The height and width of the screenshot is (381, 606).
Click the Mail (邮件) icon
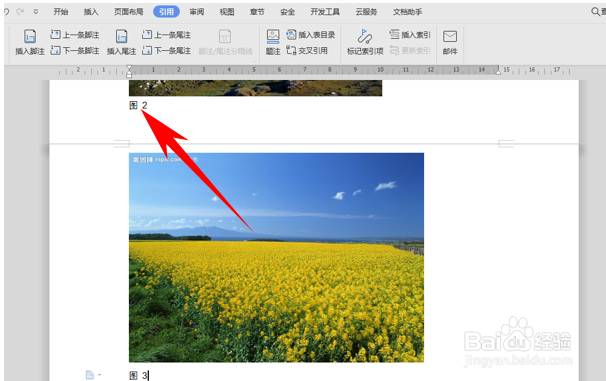point(450,37)
